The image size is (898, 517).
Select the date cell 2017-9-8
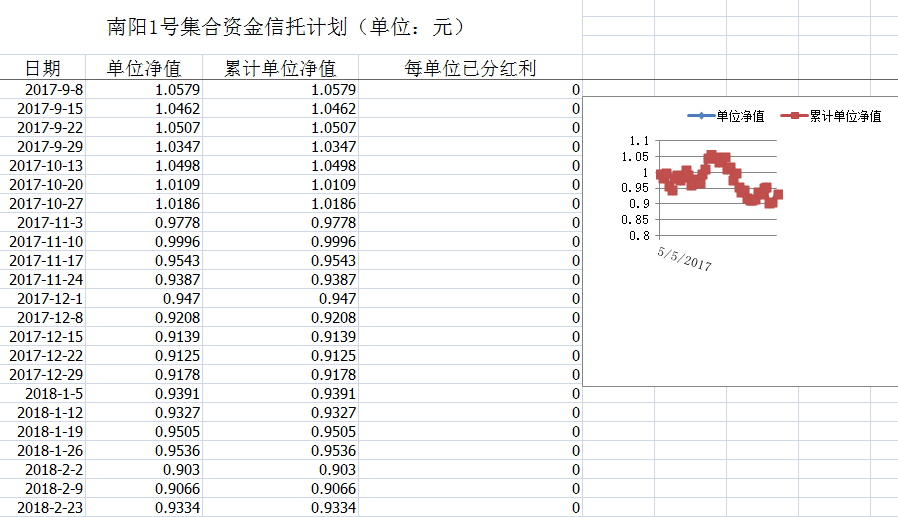[44, 90]
